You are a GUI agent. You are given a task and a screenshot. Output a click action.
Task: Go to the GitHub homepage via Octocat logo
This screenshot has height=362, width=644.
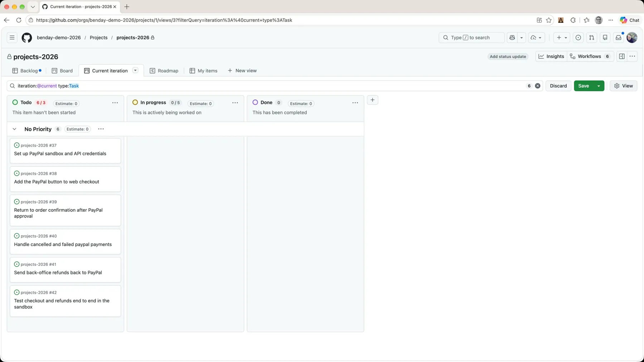point(27,38)
